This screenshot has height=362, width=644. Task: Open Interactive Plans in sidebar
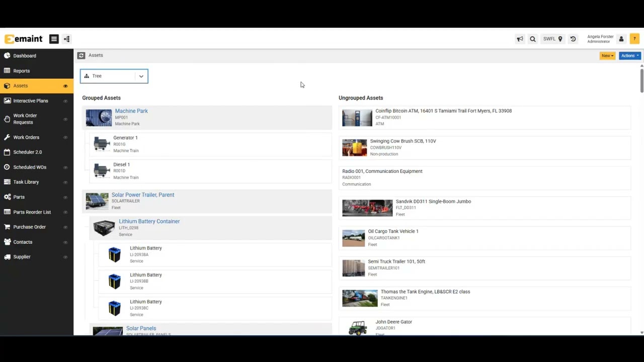[x=37, y=101]
